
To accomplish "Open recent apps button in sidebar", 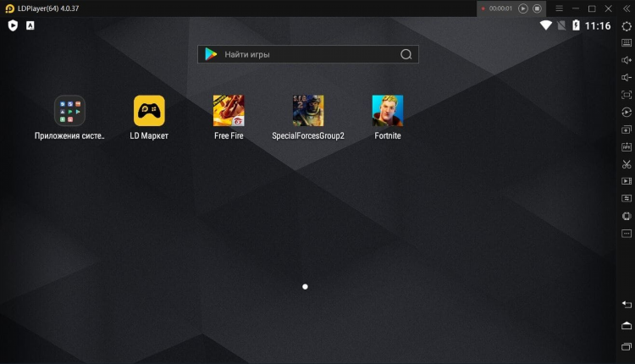I will coord(627,346).
